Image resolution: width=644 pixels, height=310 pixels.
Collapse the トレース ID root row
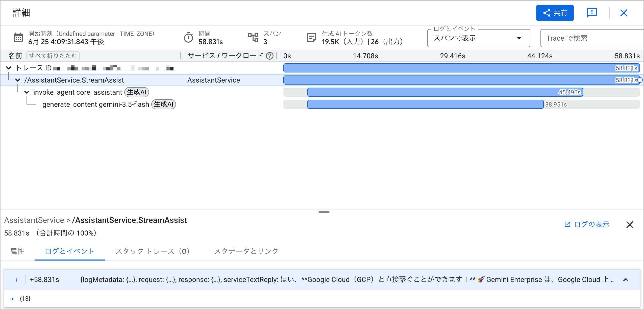click(9, 68)
